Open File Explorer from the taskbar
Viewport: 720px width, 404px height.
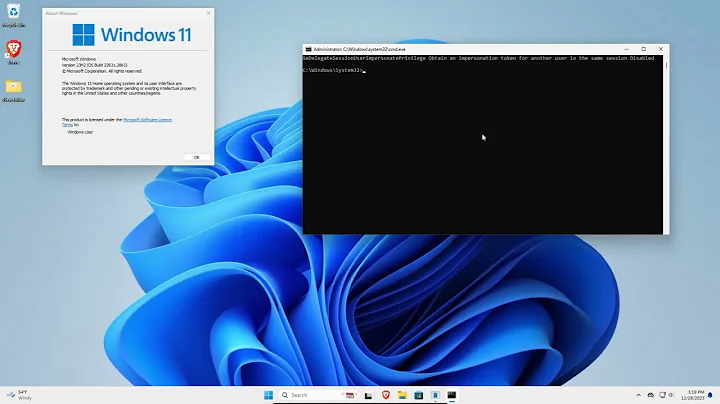(402, 395)
